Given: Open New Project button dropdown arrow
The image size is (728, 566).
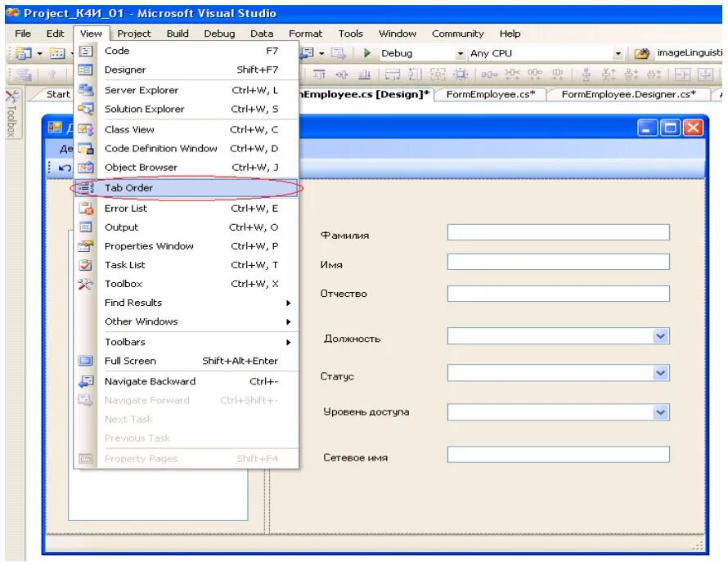Looking at the screenshot, I should (x=40, y=54).
